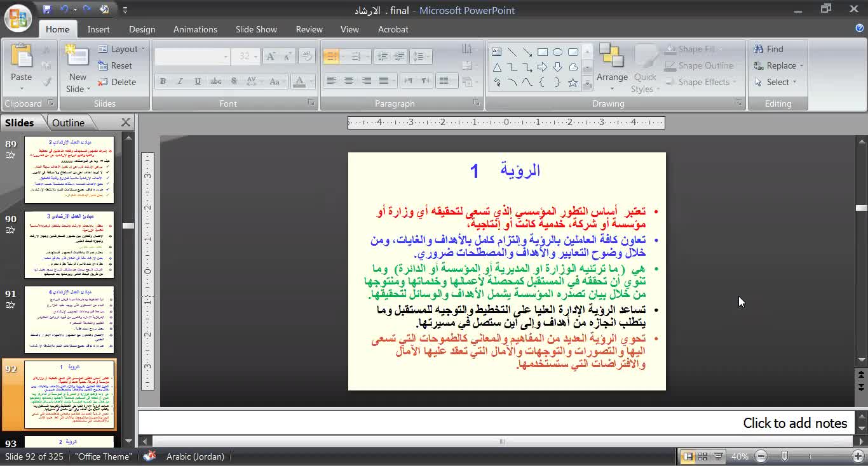The height and width of the screenshot is (466, 868).
Task: Center the paragraph text
Action: click(348, 81)
